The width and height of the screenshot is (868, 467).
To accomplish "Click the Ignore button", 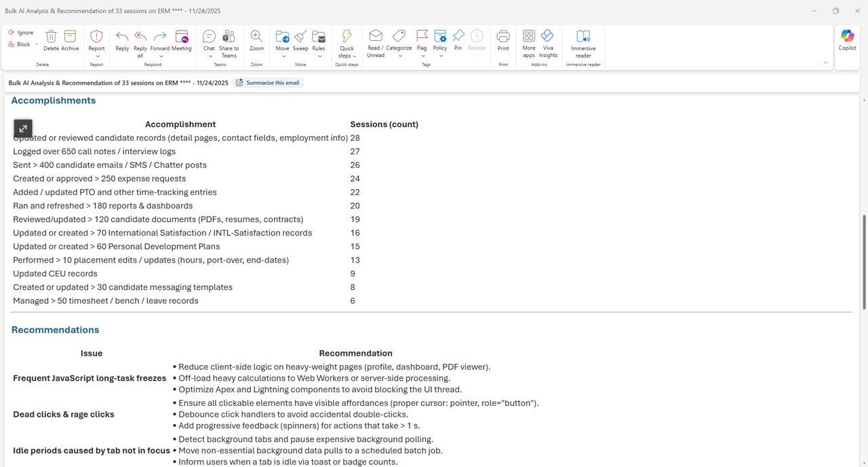I will 21,33.
